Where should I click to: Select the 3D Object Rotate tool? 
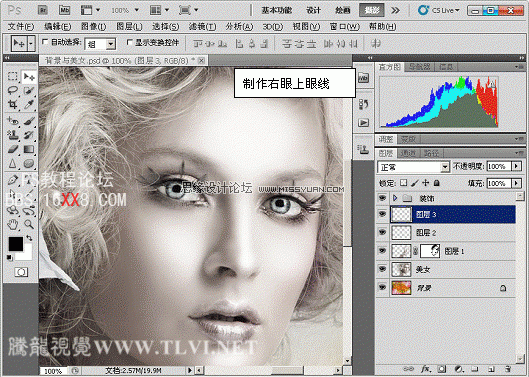pyautogui.click(x=12, y=210)
